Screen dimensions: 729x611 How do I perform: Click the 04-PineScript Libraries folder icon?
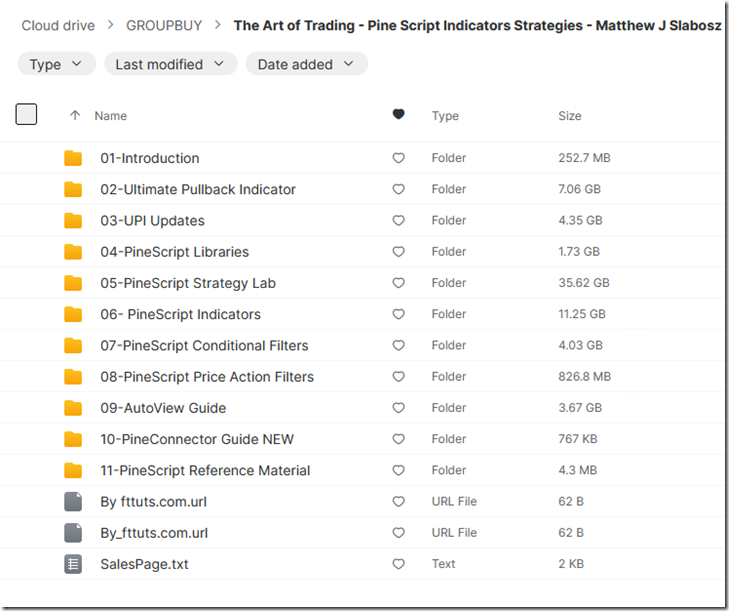click(x=73, y=252)
